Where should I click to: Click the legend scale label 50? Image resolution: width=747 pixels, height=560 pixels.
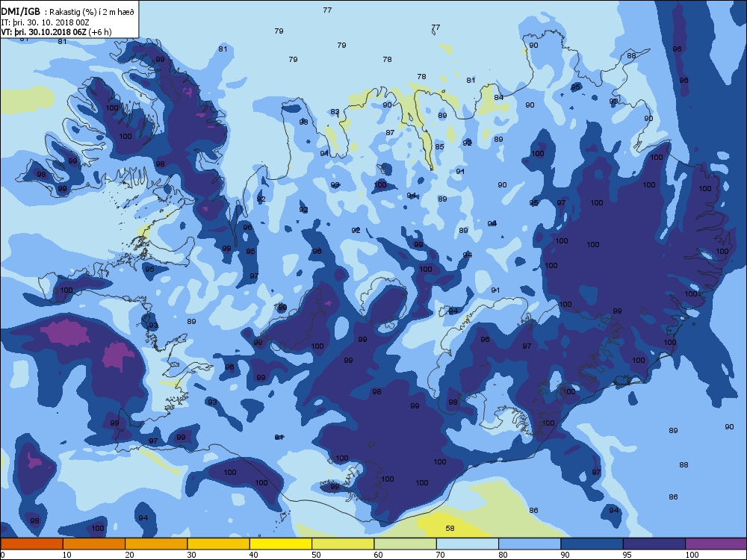click(x=316, y=554)
